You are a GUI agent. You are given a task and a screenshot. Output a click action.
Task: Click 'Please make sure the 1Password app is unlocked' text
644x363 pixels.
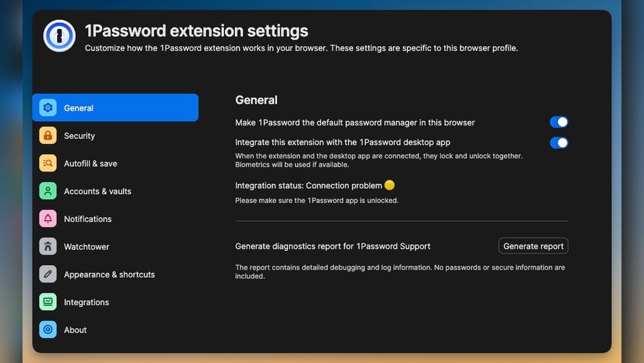[x=317, y=201]
